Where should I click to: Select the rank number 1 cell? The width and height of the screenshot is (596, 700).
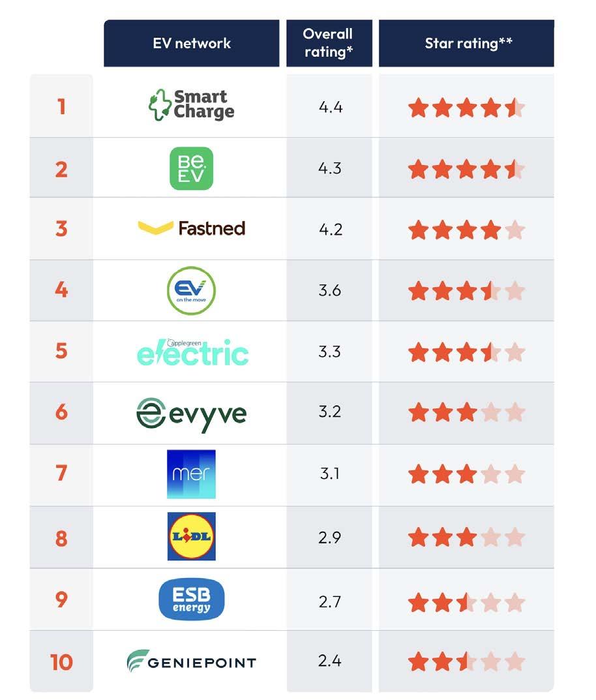(61, 106)
